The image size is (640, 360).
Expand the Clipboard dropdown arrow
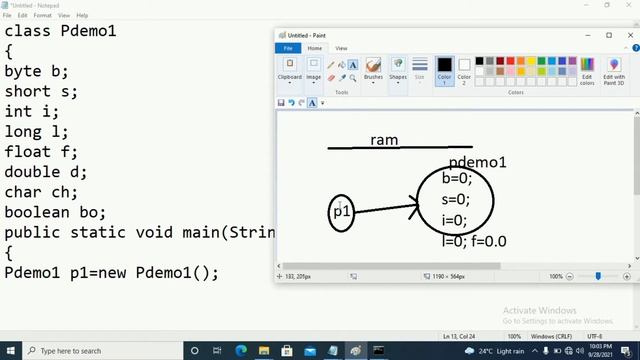[290, 83]
